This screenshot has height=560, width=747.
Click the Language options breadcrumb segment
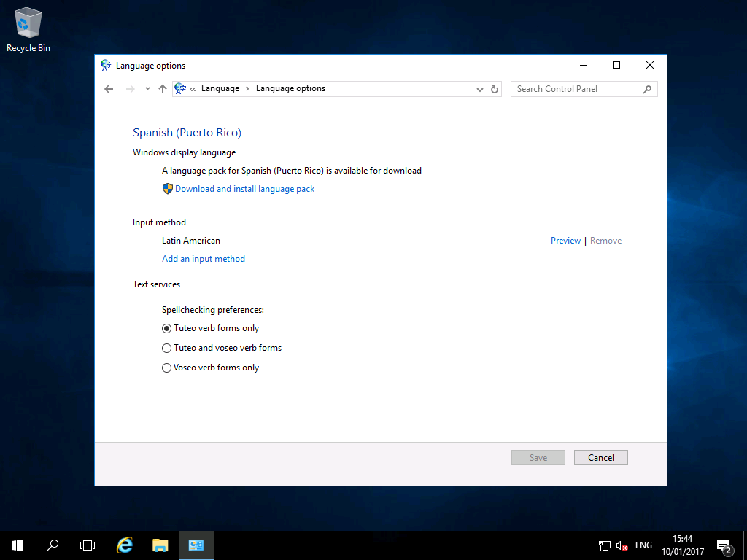click(290, 88)
